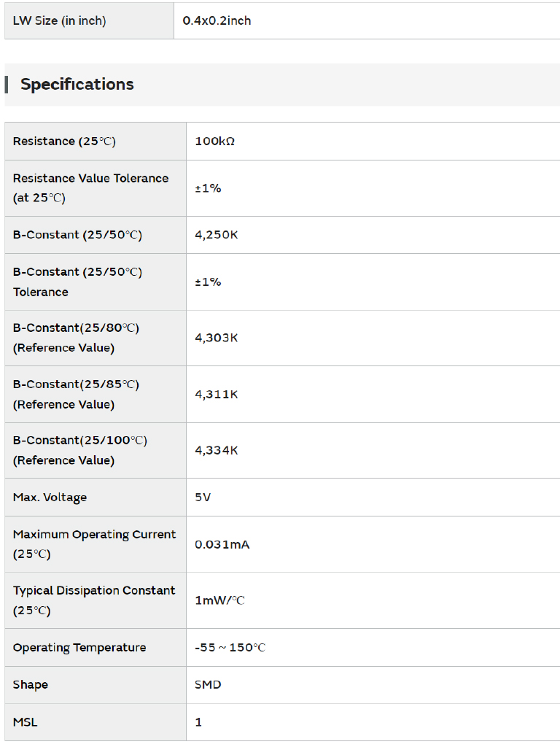
Task: Click the B-Constant(25/85℃) Reference Value label
Action: (x=76, y=394)
